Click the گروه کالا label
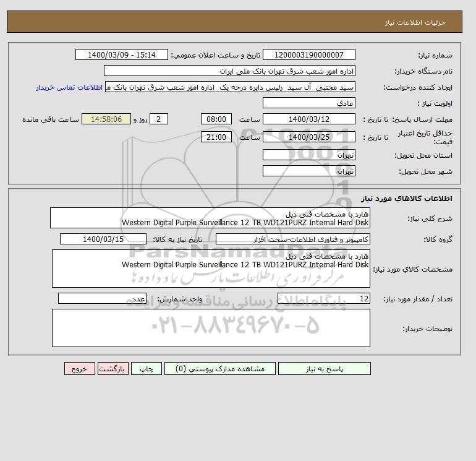 pyautogui.click(x=438, y=239)
